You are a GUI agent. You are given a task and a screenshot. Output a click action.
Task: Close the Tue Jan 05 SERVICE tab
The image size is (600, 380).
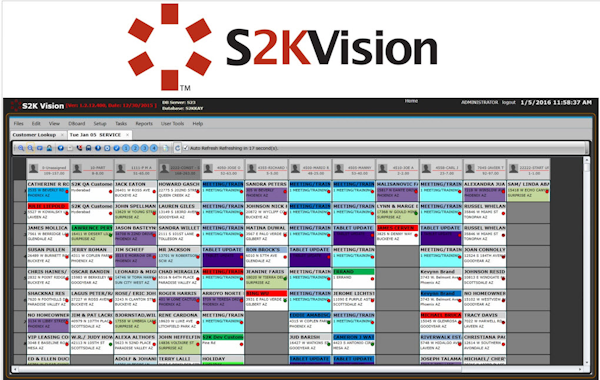pos(127,135)
